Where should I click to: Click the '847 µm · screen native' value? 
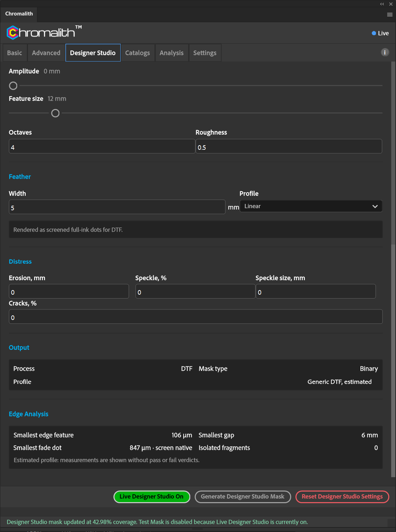tap(161, 448)
